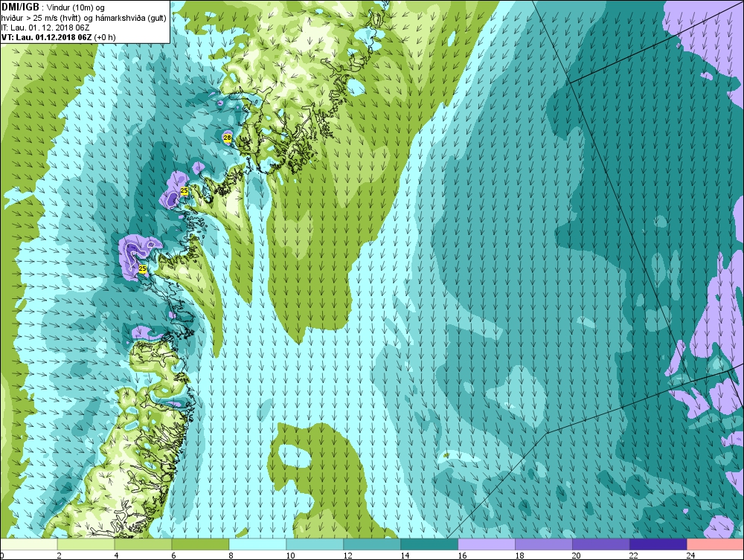The height and width of the screenshot is (560, 744).
Task: Click the legend scale number 18
Action: pos(519,556)
